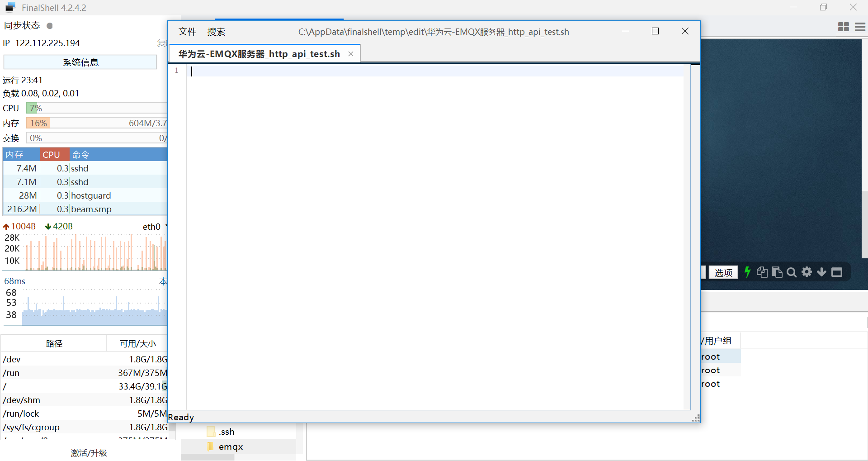
Task: Click the down-arrow icon in terminal toolbar
Action: pos(822,272)
